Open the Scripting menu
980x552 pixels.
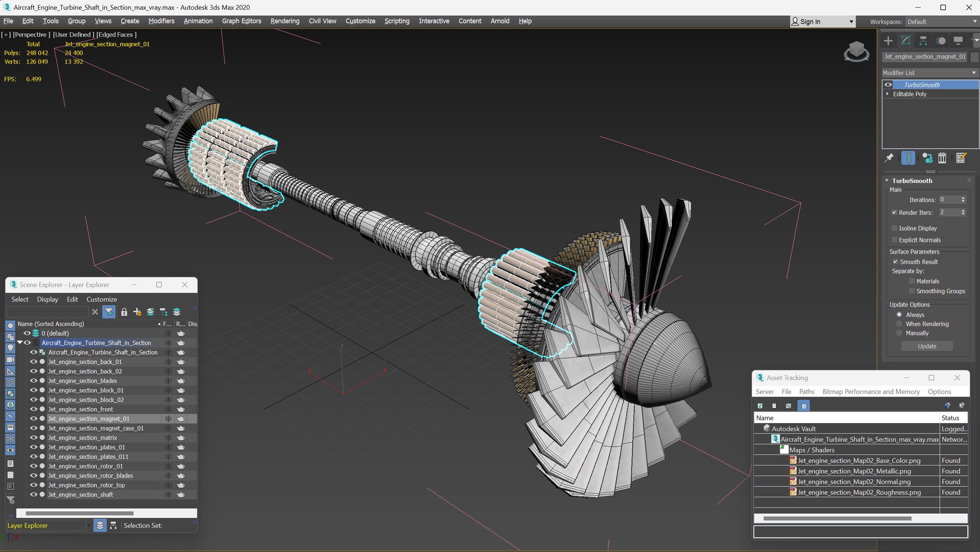tap(397, 21)
